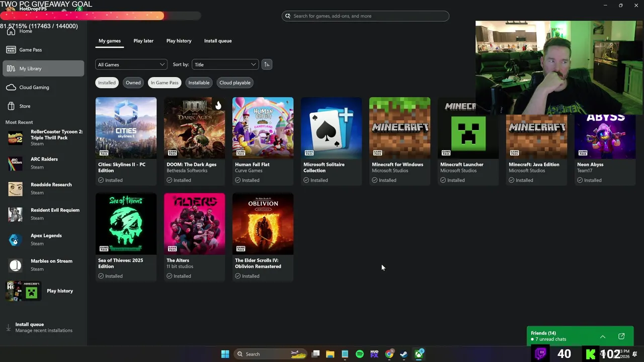Open the Human Fall Flat tile
Image resolution: width=644 pixels, height=362 pixels.
(x=263, y=141)
